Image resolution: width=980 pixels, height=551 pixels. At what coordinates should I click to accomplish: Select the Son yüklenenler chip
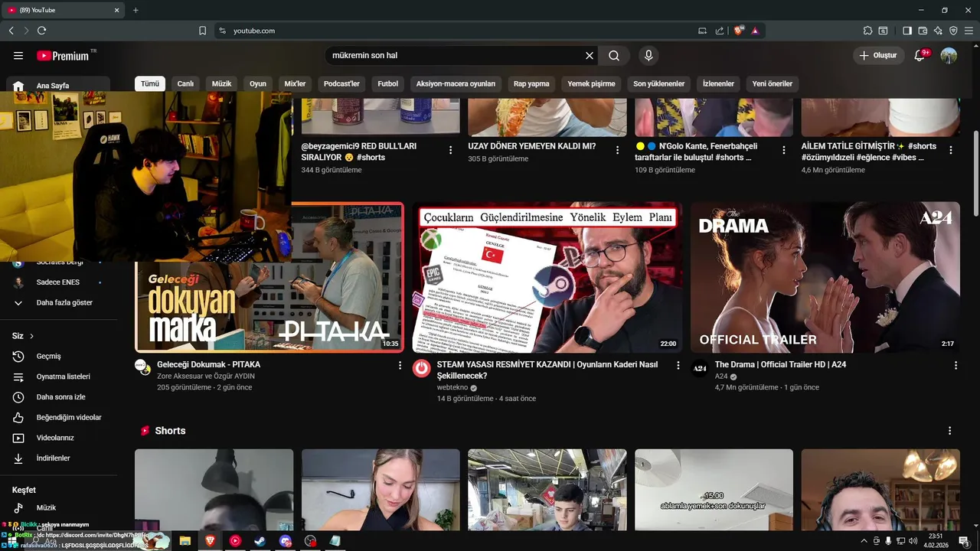tap(659, 83)
